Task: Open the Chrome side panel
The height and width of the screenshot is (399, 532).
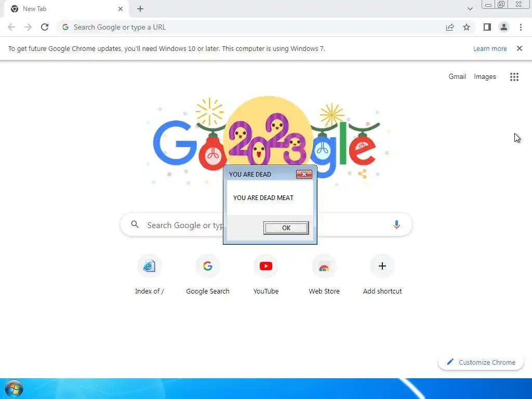Action: tap(487, 27)
